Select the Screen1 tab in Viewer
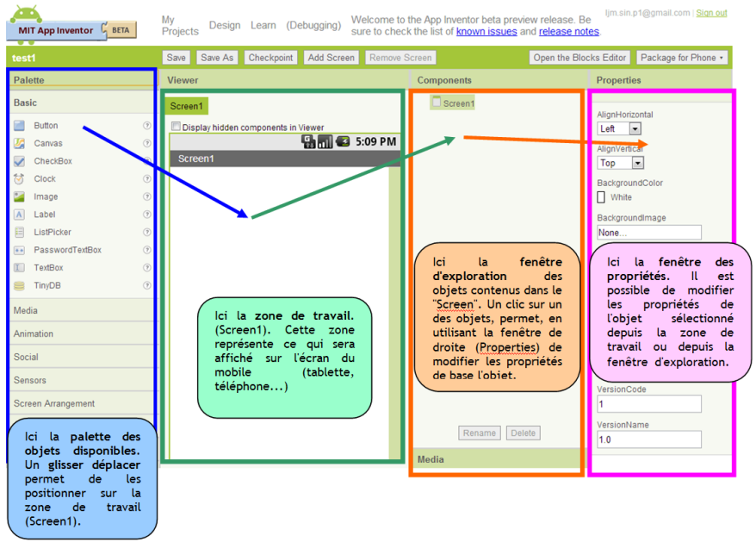The image size is (756, 542). (x=187, y=106)
